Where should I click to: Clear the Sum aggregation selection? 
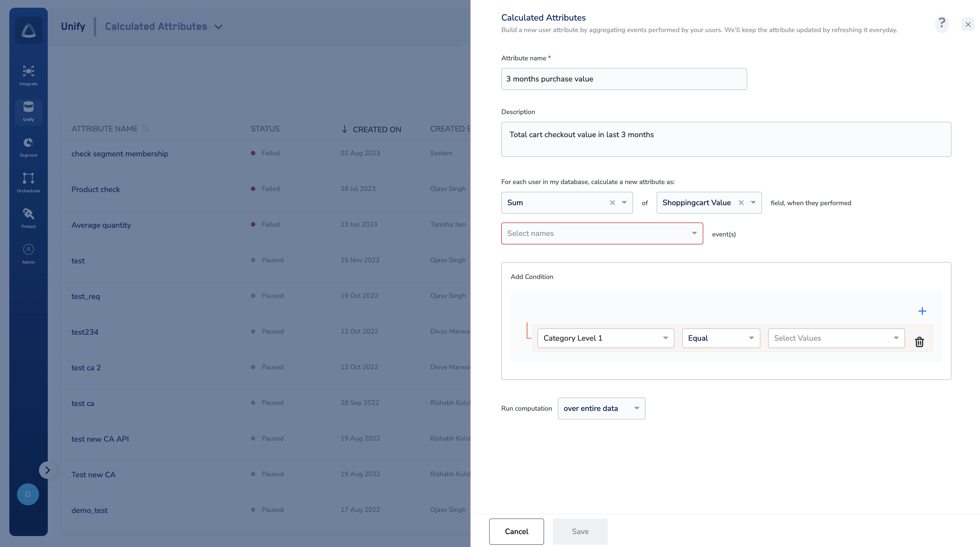[612, 203]
